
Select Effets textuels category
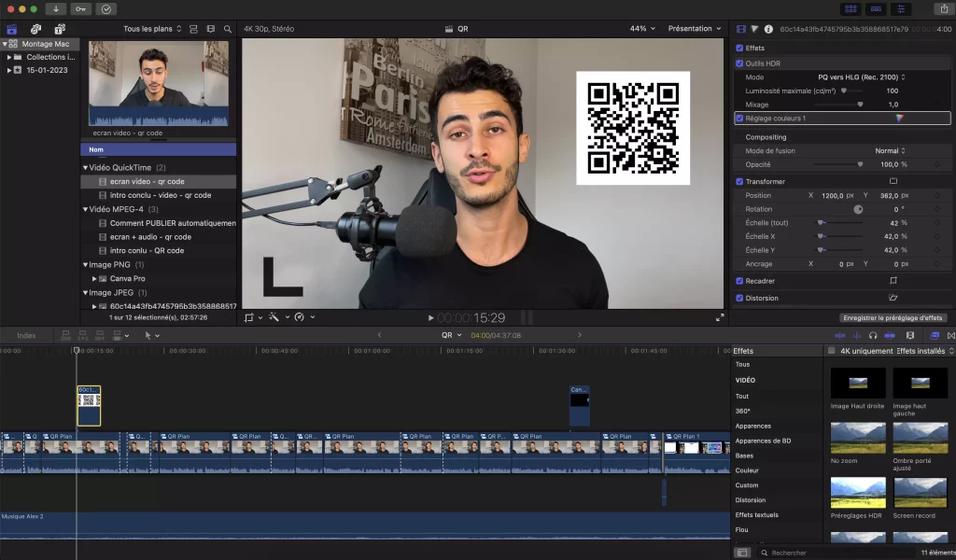coord(756,515)
